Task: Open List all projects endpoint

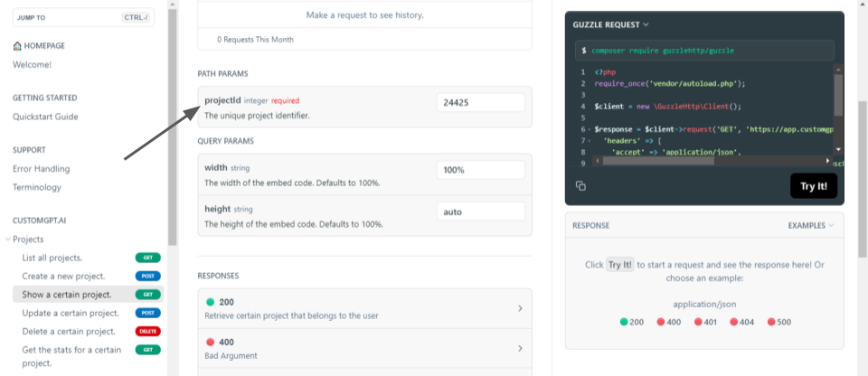Action: [52, 258]
